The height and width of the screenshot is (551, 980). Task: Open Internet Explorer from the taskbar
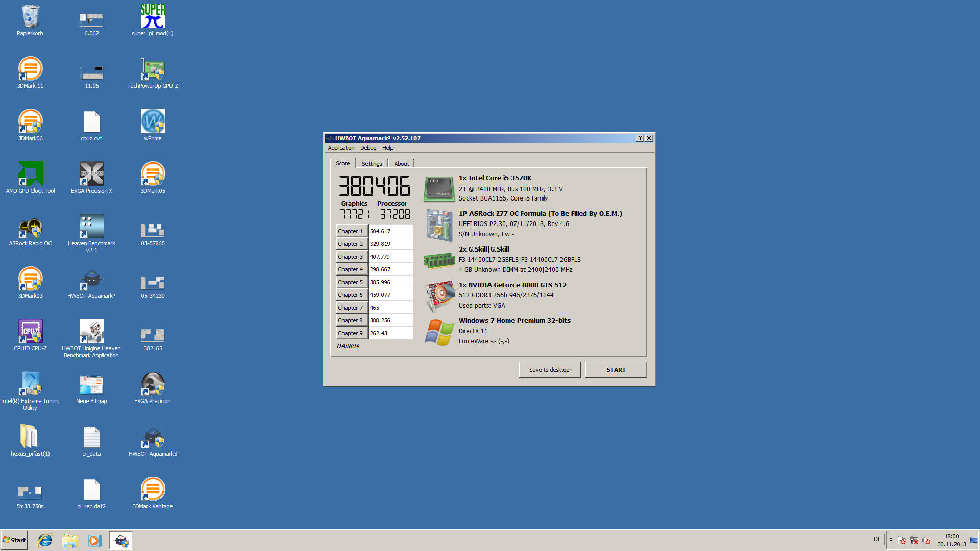coord(45,541)
